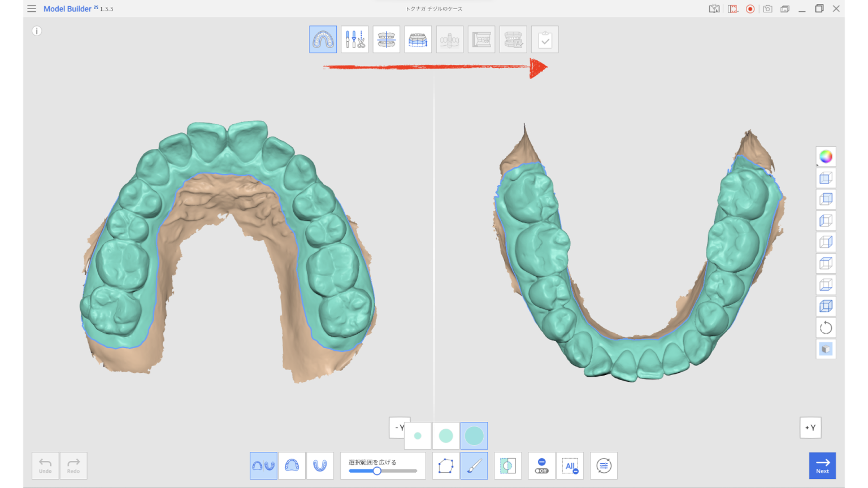Open the tooth trimming workflow step
Image resolution: width=868 pixels, height=488 pixels.
354,39
